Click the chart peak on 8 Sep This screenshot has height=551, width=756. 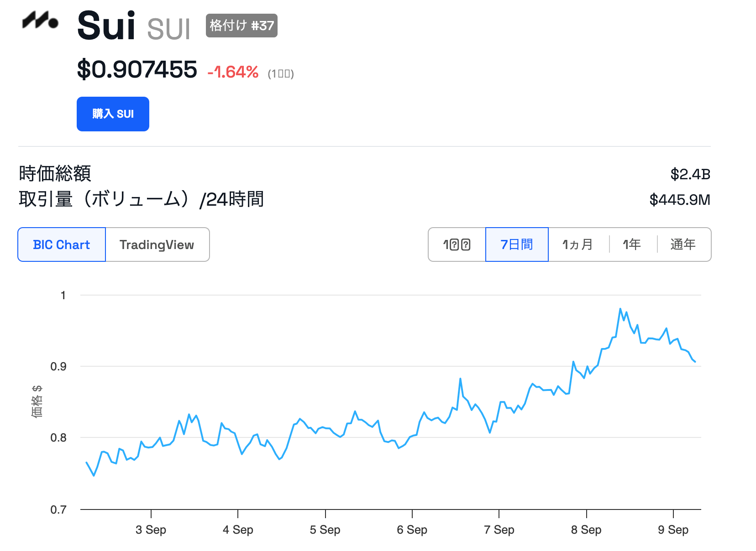(620, 309)
